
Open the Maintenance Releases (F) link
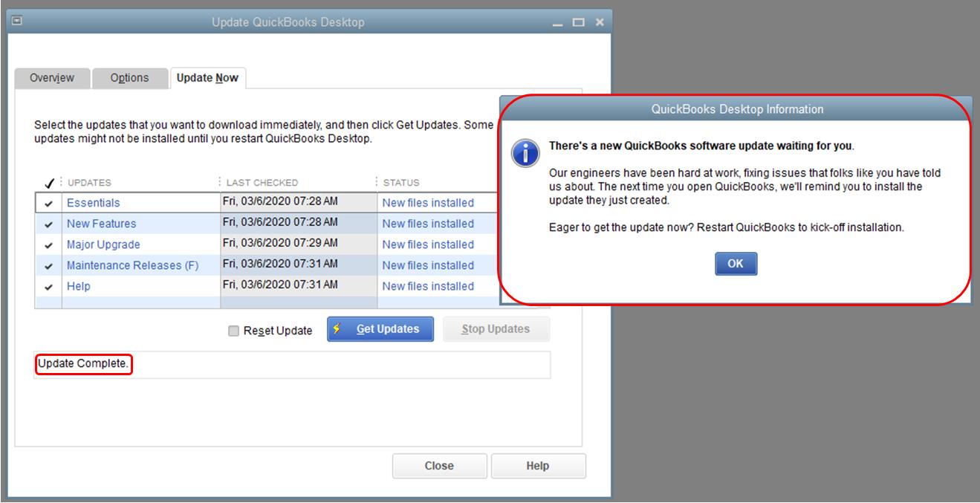[x=132, y=265]
